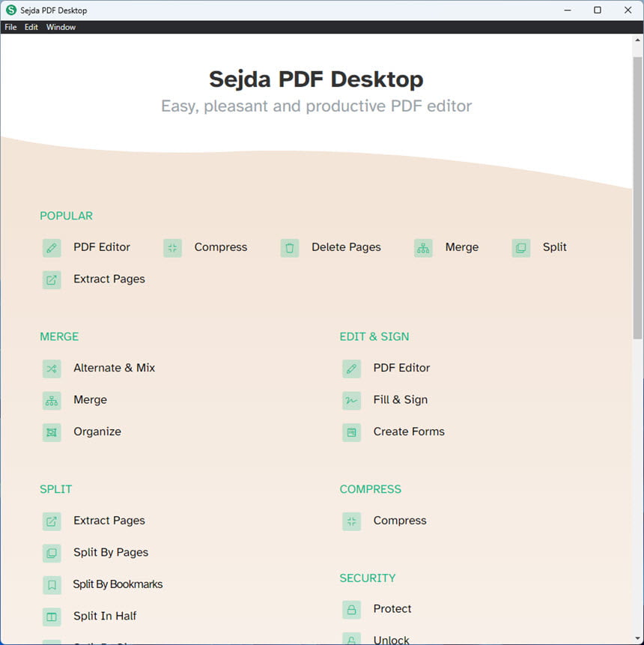Maximize the Sejda PDF Desktop window

(x=598, y=10)
